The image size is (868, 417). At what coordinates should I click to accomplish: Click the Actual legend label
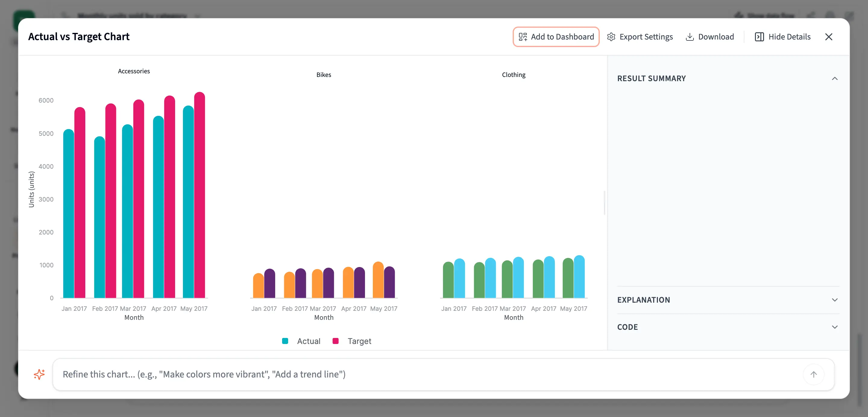click(308, 341)
